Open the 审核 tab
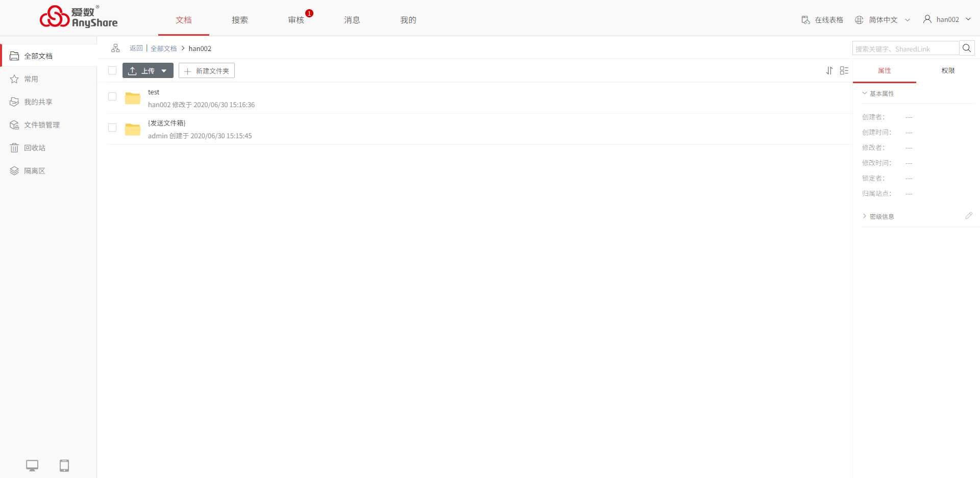This screenshot has width=980, height=478. pyautogui.click(x=296, y=20)
